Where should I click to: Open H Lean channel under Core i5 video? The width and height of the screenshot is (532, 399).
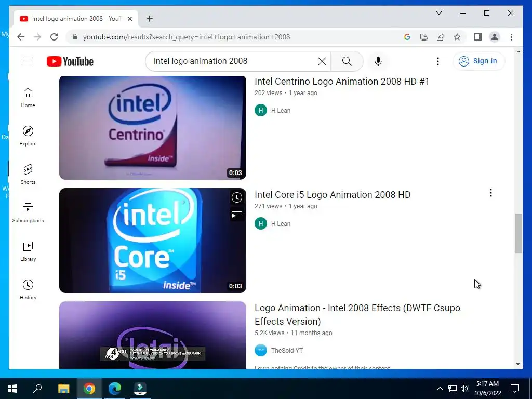281,224
